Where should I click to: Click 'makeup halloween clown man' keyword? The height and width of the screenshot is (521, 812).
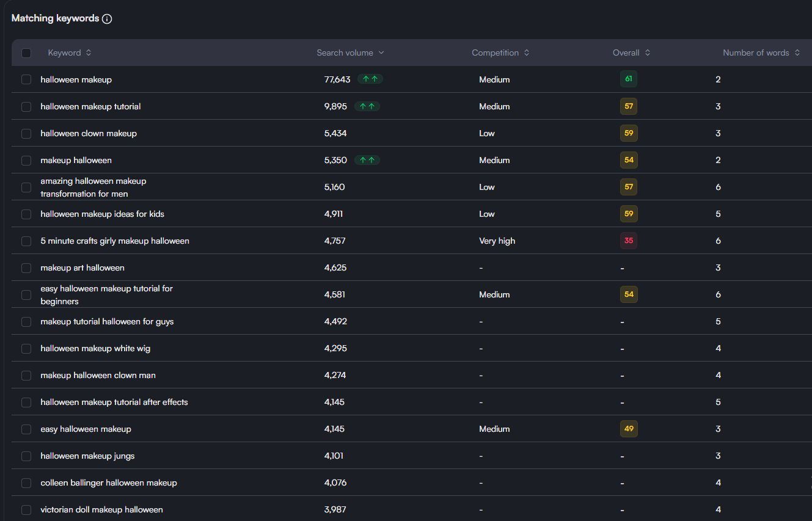98,376
